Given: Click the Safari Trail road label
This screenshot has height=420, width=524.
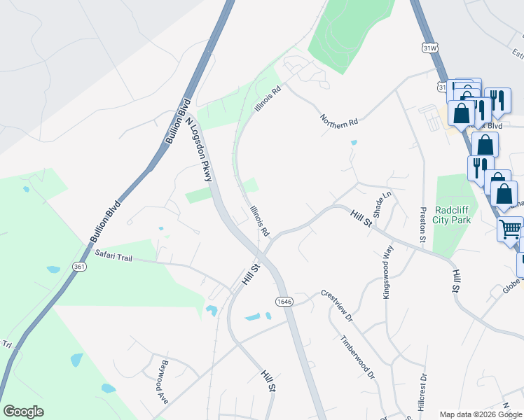Looking at the screenshot, I should [113, 255].
